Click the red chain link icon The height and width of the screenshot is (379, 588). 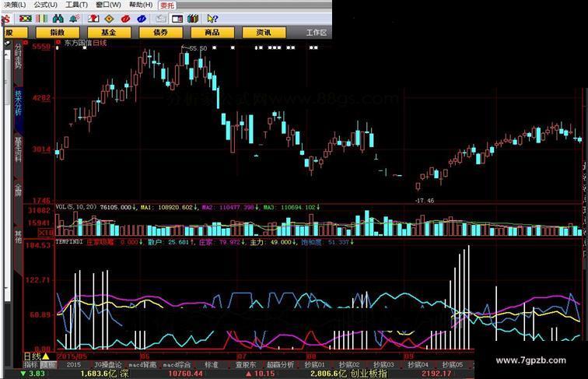click(x=126, y=19)
